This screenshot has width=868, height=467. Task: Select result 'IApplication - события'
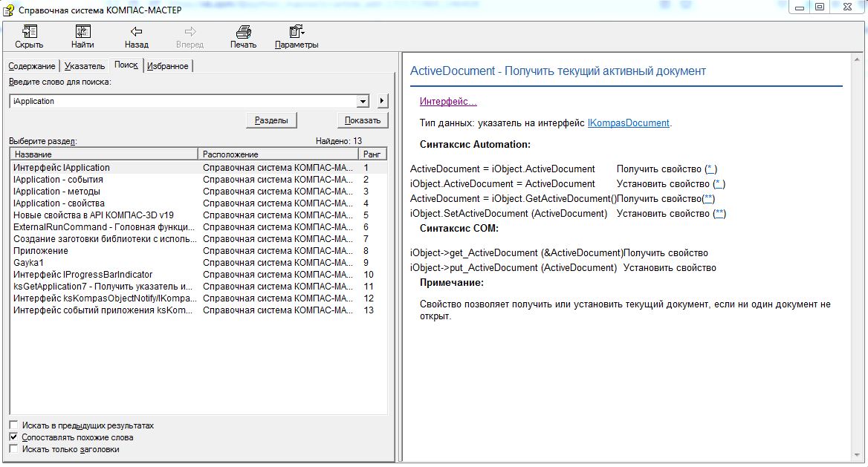point(198,179)
